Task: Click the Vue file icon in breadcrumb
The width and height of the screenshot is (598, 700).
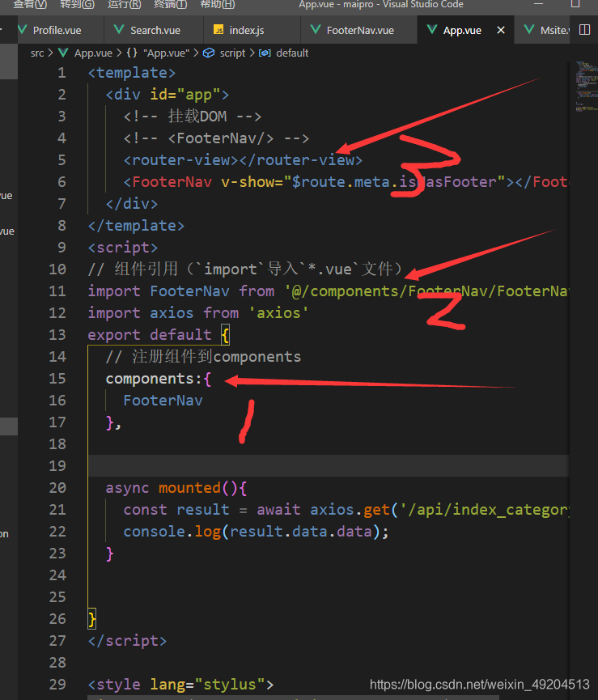Action: pyautogui.click(x=63, y=53)
